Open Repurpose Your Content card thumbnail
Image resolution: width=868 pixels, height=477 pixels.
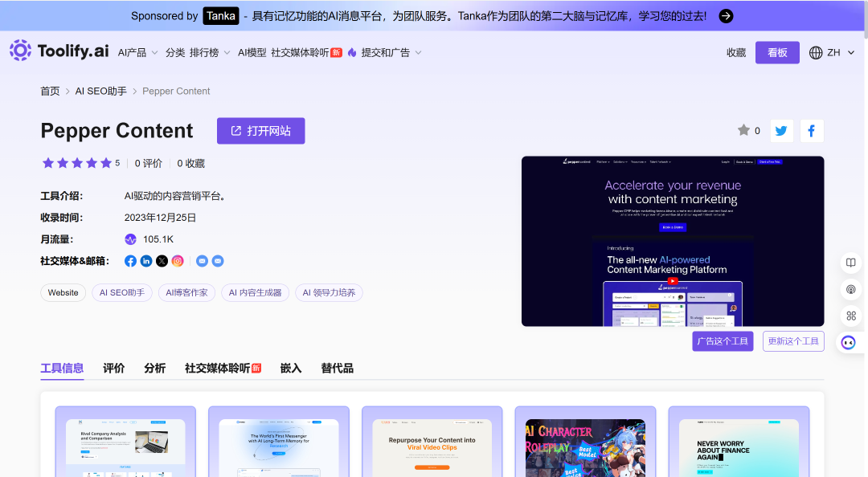pos(432,447)
